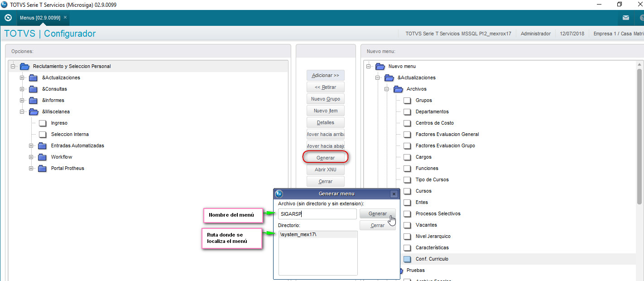Select the Nivel Jerarquico item
The width and height of the screenshot is (644, 281).
point(433,236)
